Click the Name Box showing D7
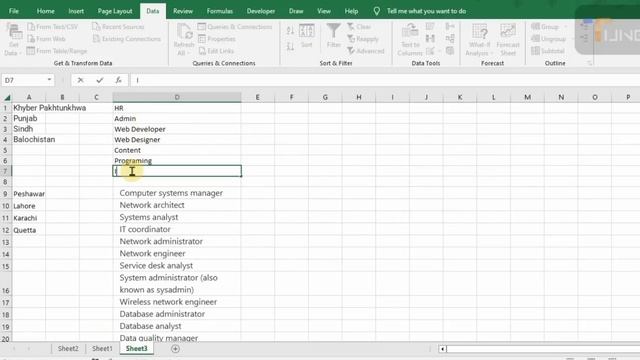The width and height of the screenshot is (640, 360). coord(24,80)
